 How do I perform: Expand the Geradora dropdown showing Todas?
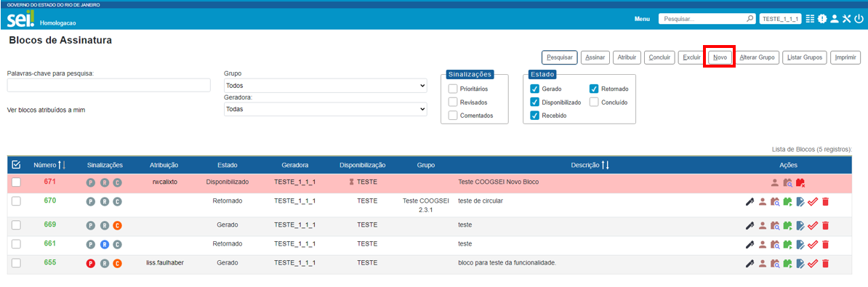point(326,110)
